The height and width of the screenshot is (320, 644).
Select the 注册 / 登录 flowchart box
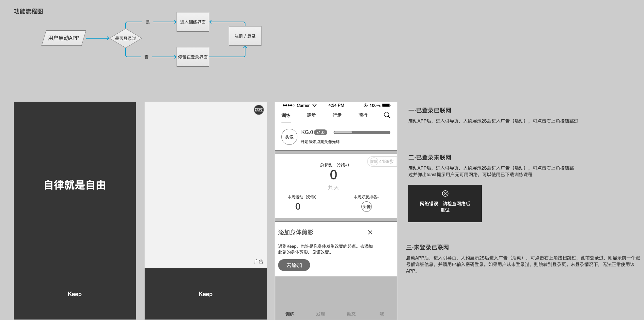[245, 36]
